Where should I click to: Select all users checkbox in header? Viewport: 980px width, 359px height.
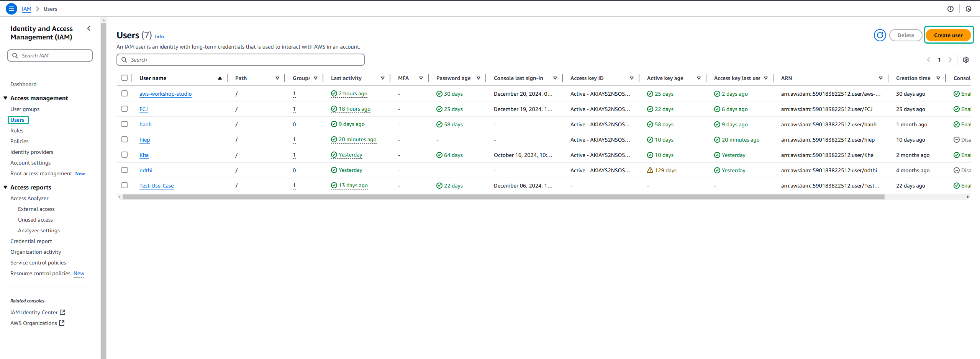coord(125,78)
